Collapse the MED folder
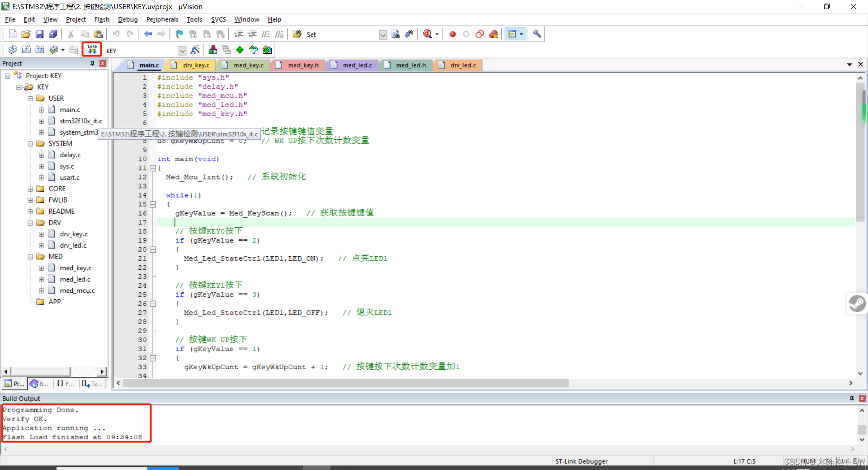Screen dimensions: 868x470 pos(30,257)
